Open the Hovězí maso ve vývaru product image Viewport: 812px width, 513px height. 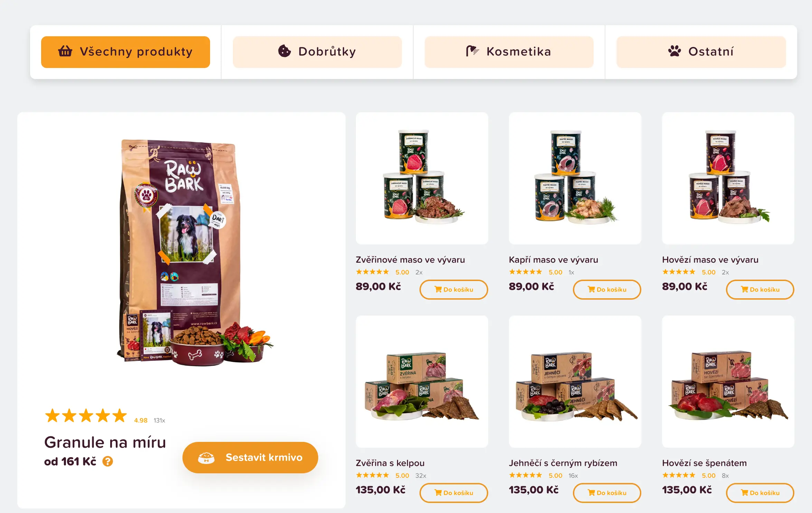tap(728, 178)
